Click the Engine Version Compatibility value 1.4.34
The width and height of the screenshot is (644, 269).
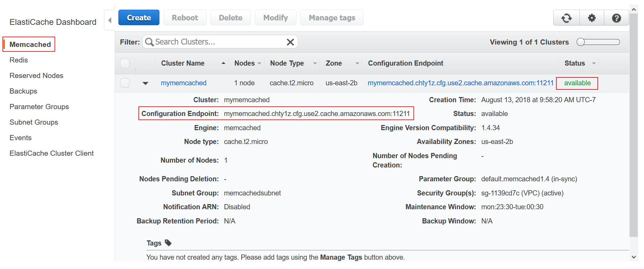[x=490, y=128]
